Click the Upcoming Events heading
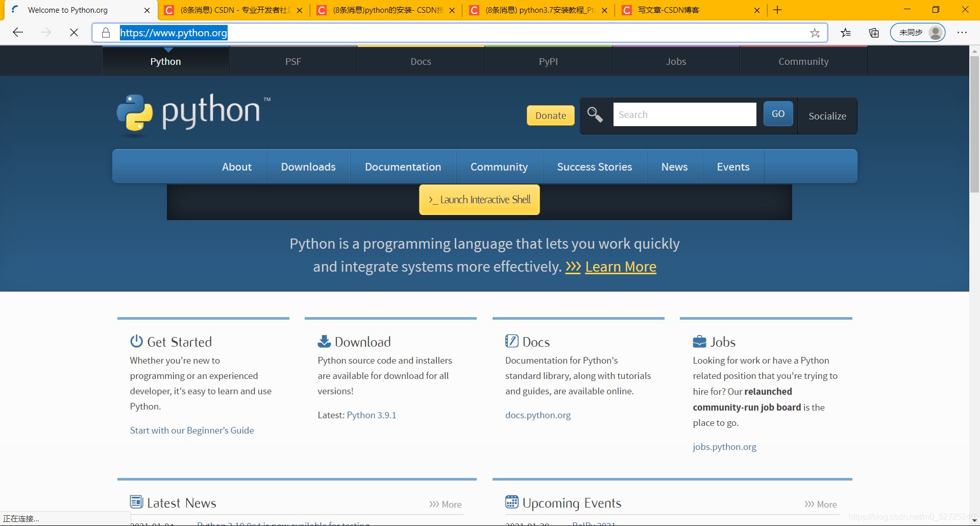This screenshot has height=526, width=980. (572, 503)
